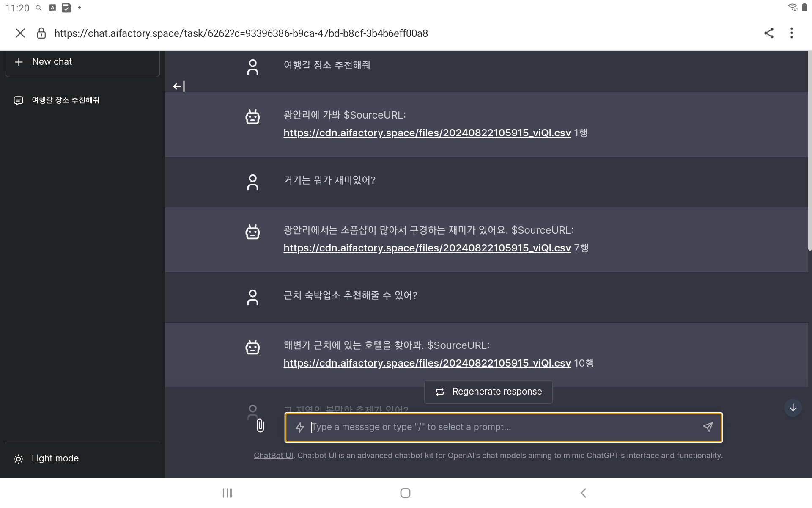Image resolution: width=812 pixels, height=508 pixels.
Task: Open the CSV link with 1행
Action: tap(427, 133)
